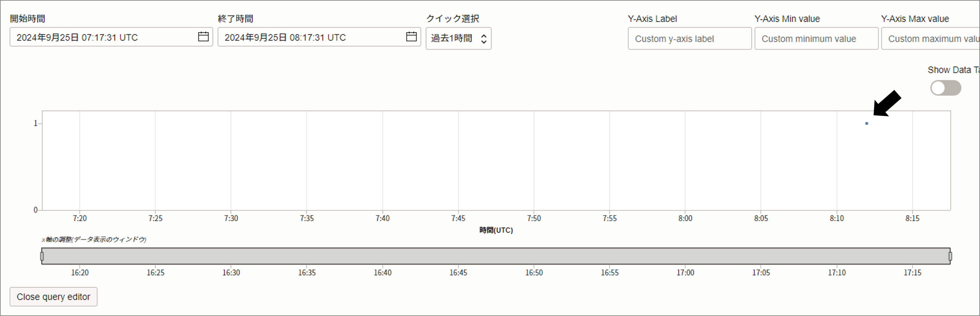980x316 pixels.
Task: Click the 7:45 tick label on chart axis
Action: (458, 219)
